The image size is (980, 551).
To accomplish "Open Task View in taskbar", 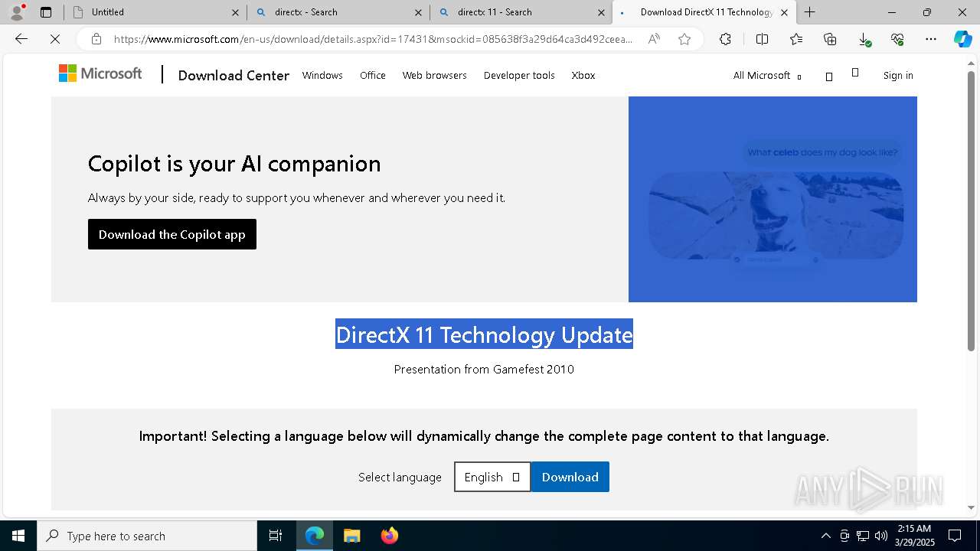I will [276, 536].
